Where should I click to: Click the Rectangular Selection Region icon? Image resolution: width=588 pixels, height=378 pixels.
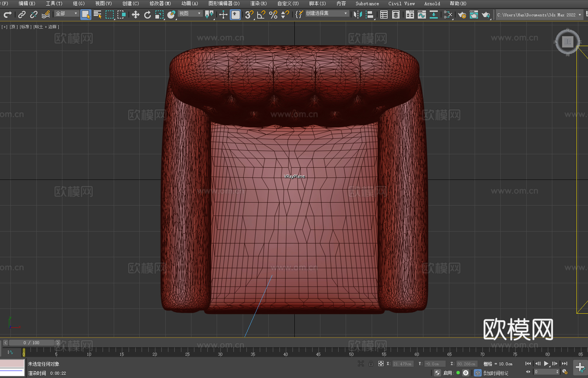(110, 14)
